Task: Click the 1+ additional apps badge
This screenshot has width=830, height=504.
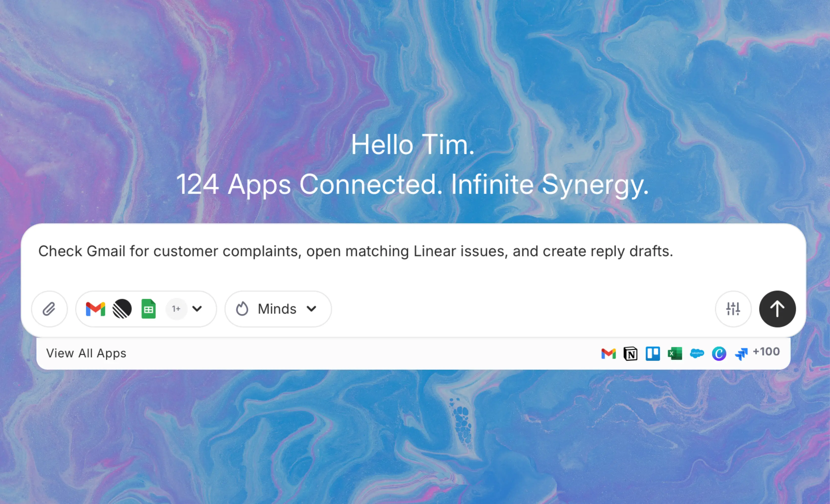Action: click(x=176, y=309)
